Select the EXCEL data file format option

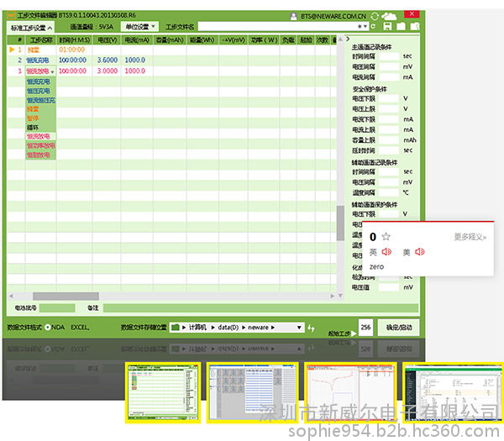[x=80, y=326]
